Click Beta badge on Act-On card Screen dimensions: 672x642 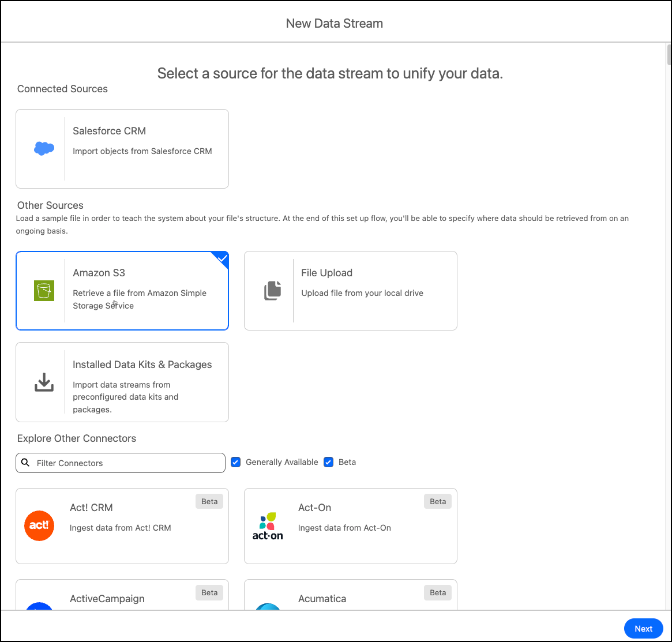pos(438,501)
